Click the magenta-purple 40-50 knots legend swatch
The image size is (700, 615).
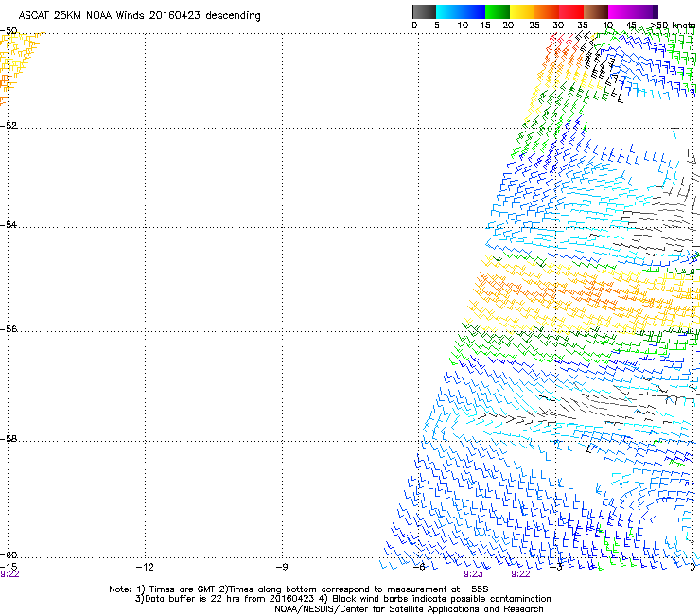coord(633,11)
